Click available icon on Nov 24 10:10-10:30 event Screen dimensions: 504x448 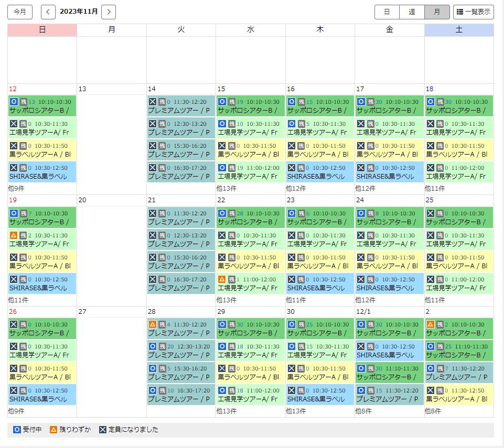[x=361, y=213]
